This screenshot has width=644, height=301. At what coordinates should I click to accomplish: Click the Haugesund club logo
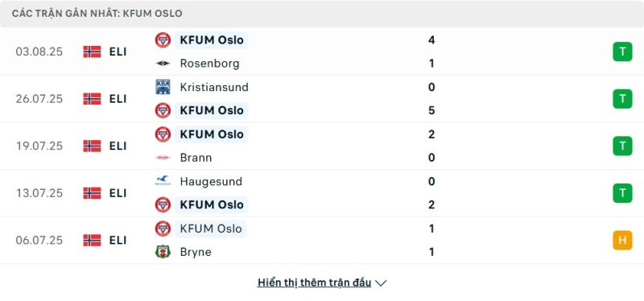coord(163,181)
